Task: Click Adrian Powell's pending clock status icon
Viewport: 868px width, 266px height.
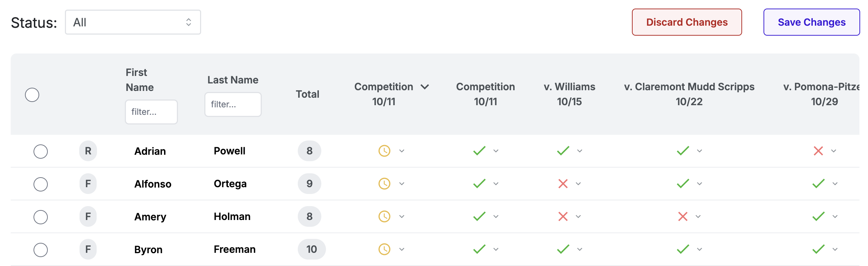Action: [384, 151]
